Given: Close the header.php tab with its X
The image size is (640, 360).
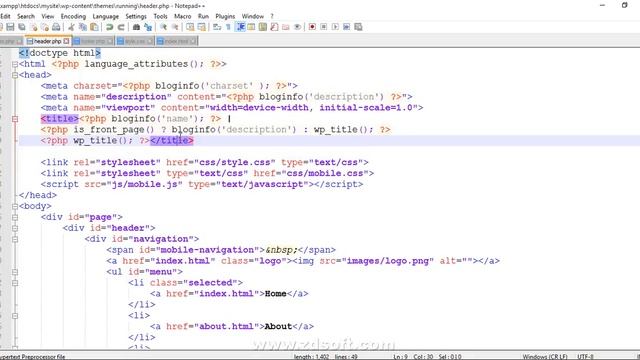Looking at the screenshot, I should (67, 41).
